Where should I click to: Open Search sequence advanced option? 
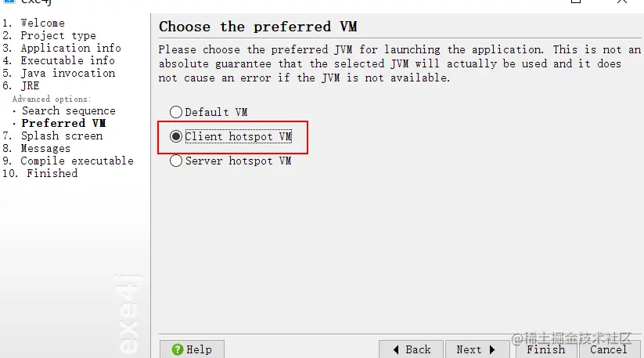coord(69,110)
